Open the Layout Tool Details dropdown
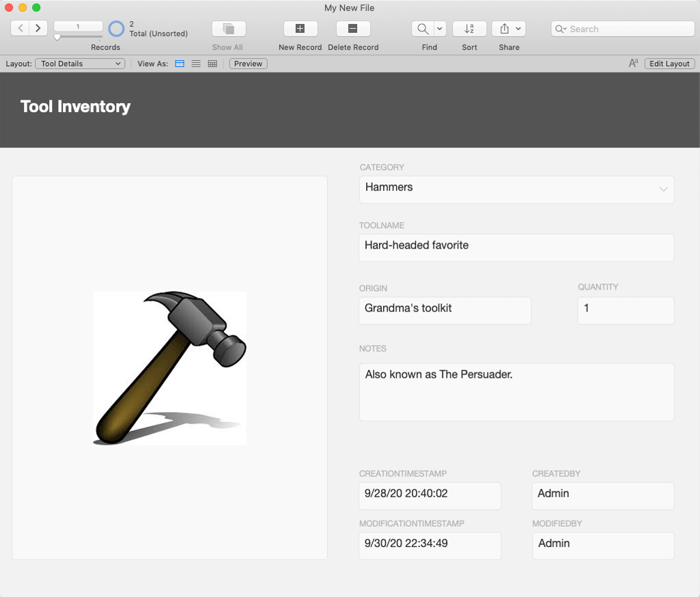The image size is (700, 597). [80, 64]
